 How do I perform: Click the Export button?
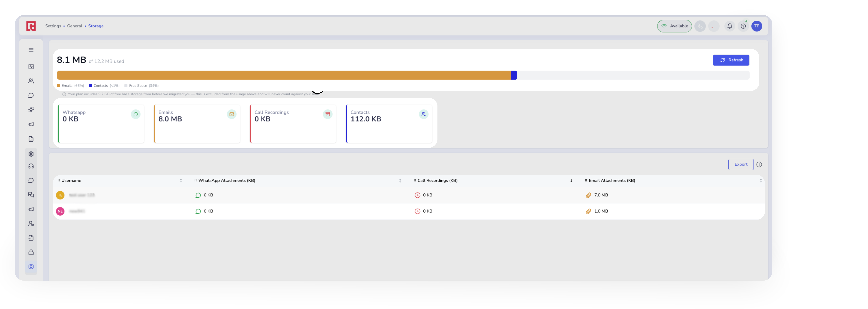[x=741, y=165]
